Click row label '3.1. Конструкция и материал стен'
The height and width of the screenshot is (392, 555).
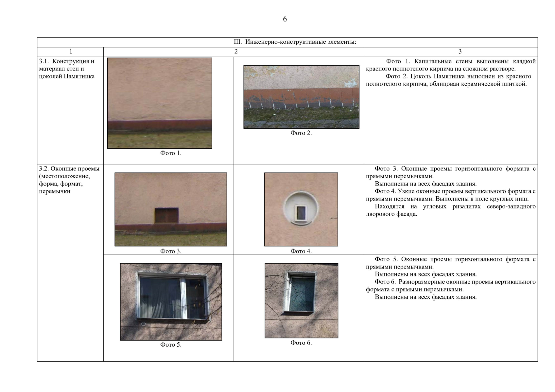67,65
